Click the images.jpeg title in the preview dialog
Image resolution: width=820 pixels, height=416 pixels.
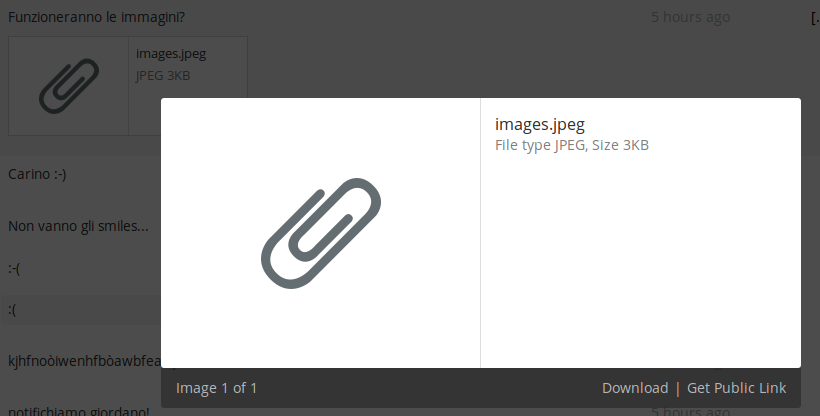(x=540, y=125)
